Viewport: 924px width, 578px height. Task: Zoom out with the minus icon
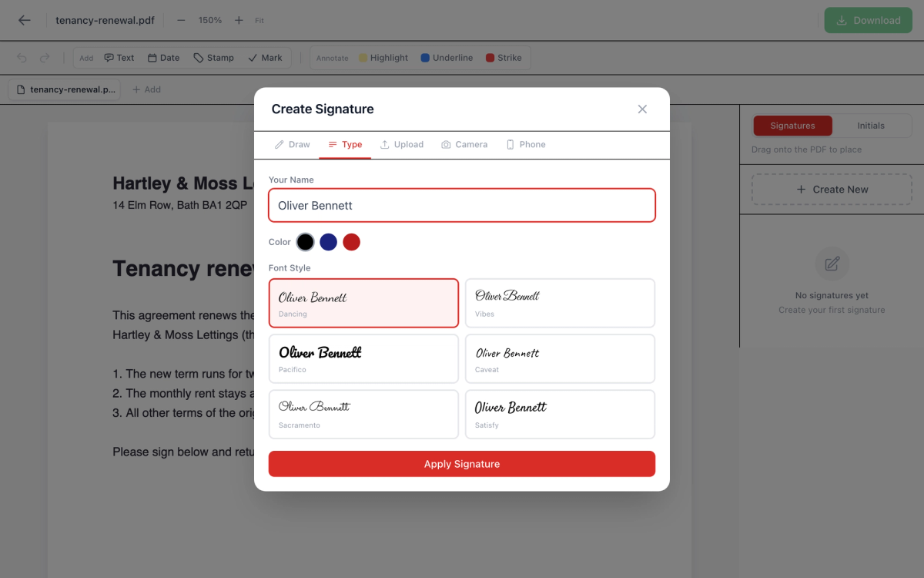tap(181, 20)
